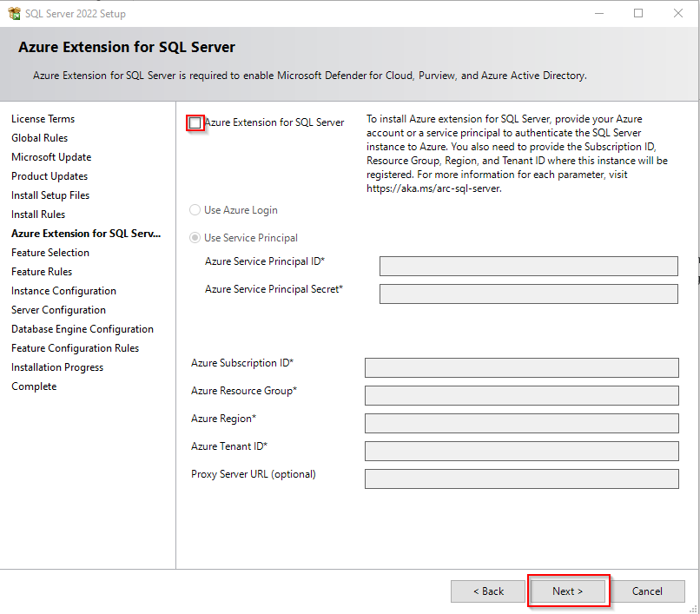Viewport: 700px width, 614px height.
Task: Select the Use Service Principal option
Action: coord(195,238)
